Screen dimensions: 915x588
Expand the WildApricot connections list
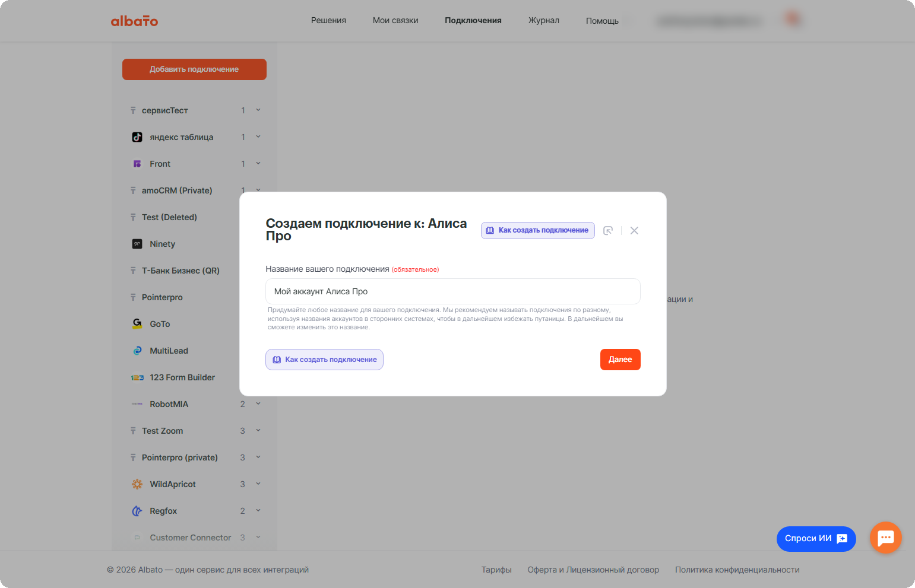(x=258, y=484)
